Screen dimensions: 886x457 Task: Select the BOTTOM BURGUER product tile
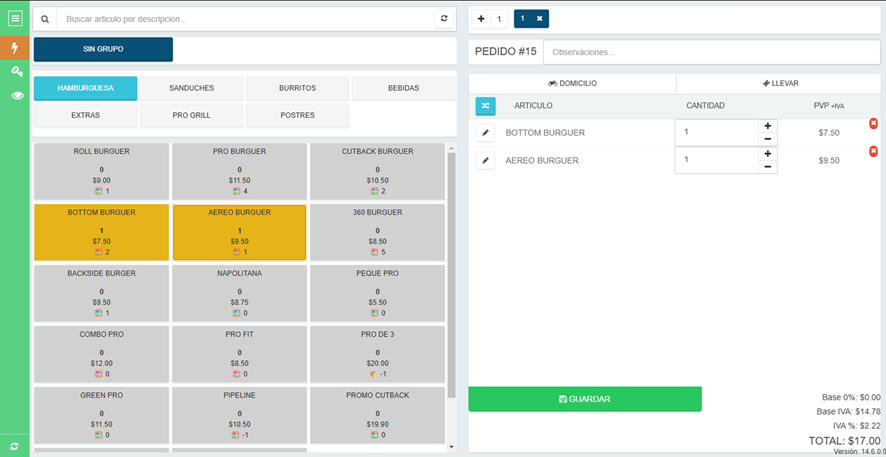pyautogui.click(x=102, y=232)
